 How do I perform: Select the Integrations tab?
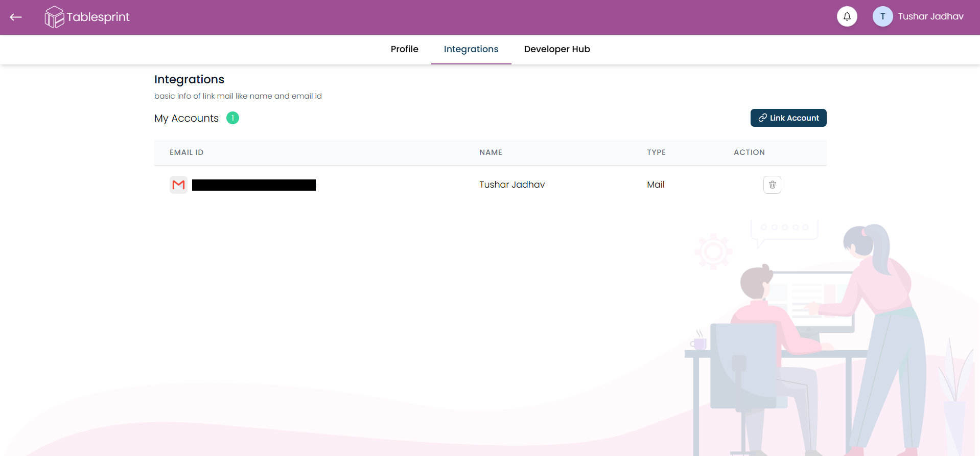pyautogui.click(x=471, y=49)
